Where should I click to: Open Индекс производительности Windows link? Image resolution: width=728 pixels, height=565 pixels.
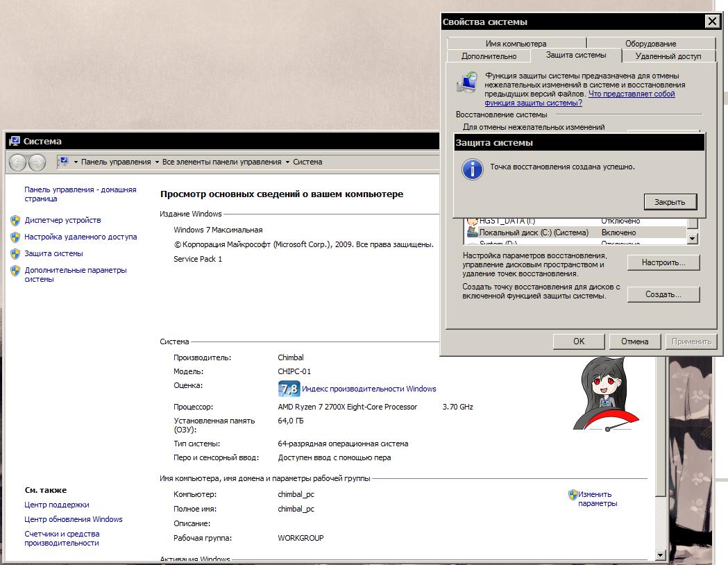369,389
